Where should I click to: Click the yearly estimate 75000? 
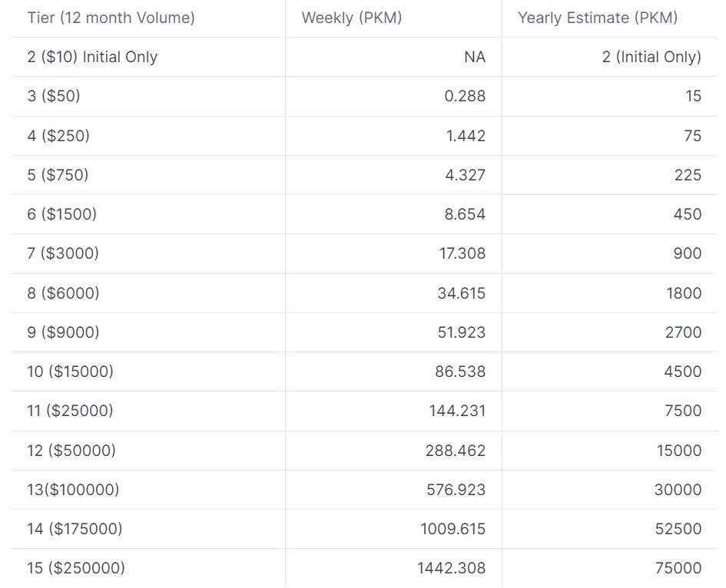coord(678,568)
